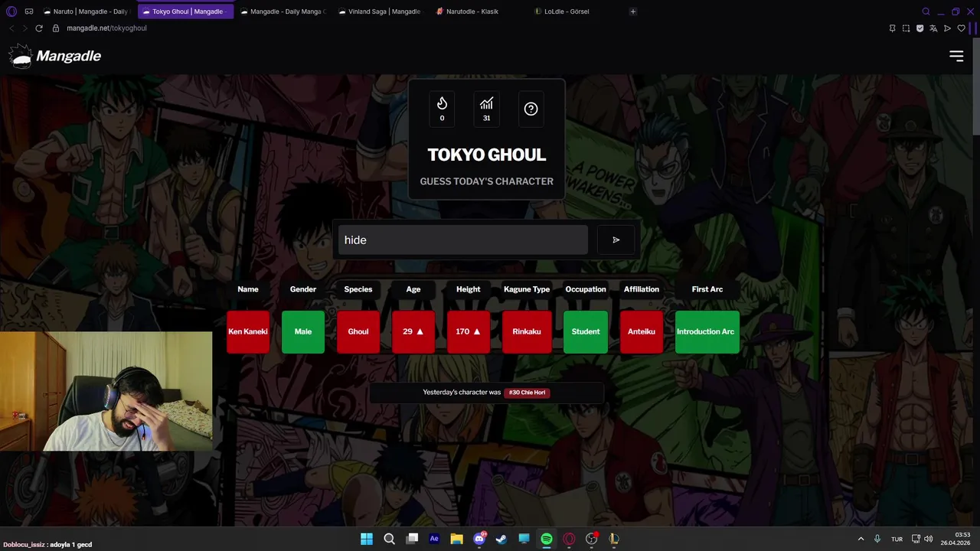Viewport: 980px width, 551px height.
Task: Open After Effects from taskbar
Action: pyautogui.click(x=434, y=539)
